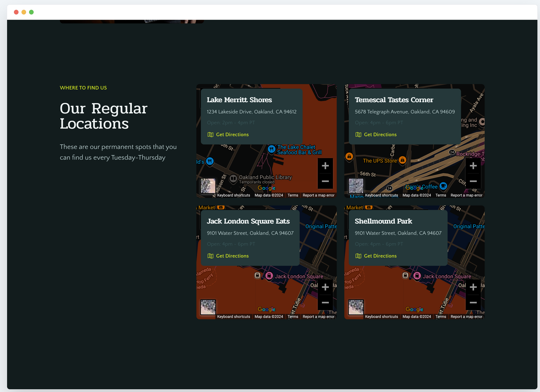Click the transit station icon on the Shellmound Park map
Viewport: 540px width, 392px height.
(406, 275)
